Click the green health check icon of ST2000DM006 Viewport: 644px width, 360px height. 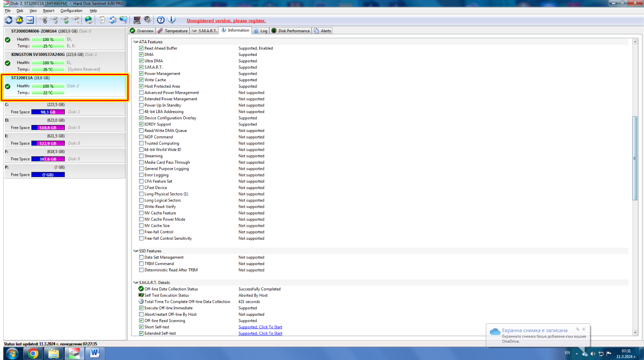click(8, 40)
